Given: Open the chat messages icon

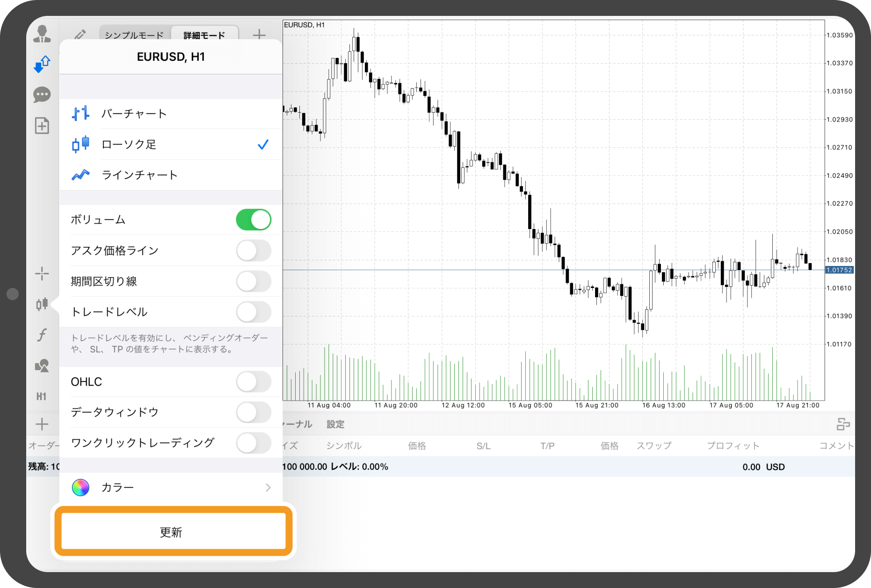Looking at the screenshot, I should pyautogui.click(x=42, y=95).
